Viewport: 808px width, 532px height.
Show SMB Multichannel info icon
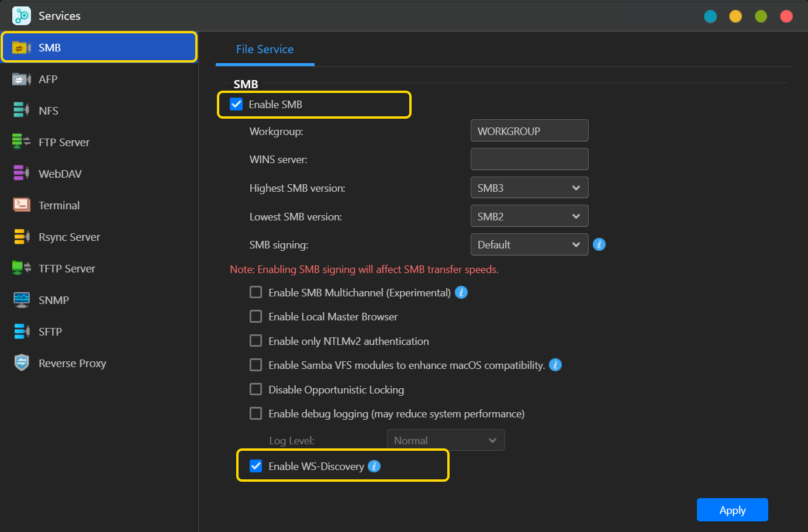pos(461,292)
